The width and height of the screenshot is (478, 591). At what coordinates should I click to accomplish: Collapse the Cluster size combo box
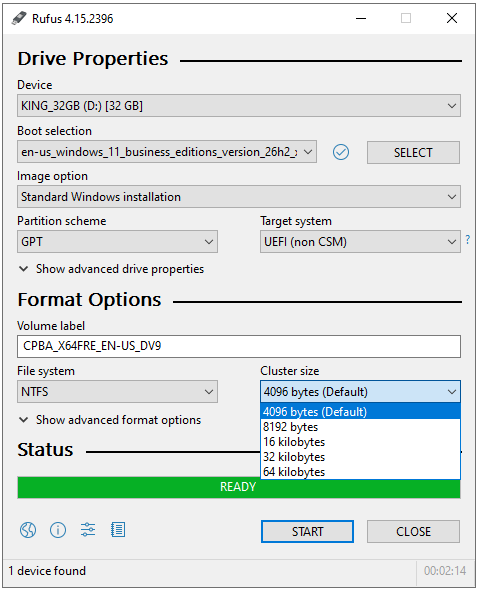360,392
